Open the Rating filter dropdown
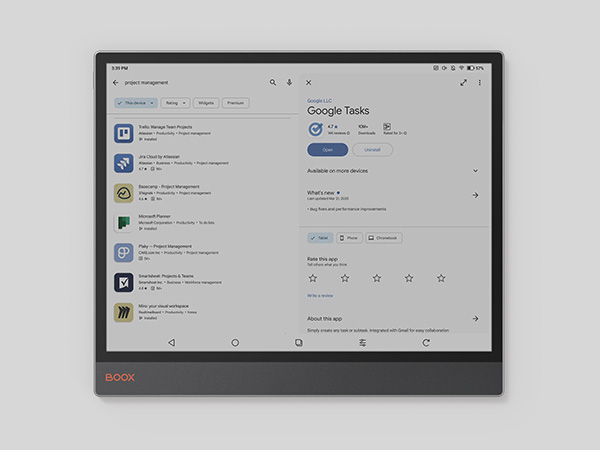The image size is (600, 450). tap(175, 103)
